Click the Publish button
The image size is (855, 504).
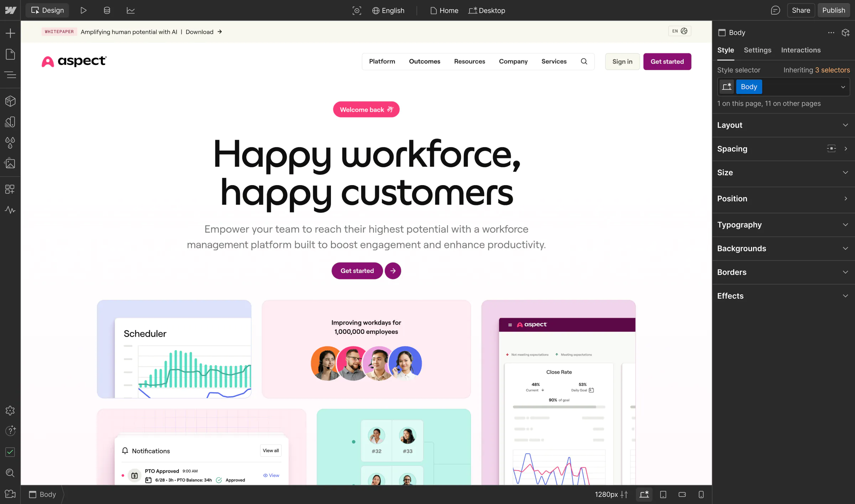pos(833,10)
